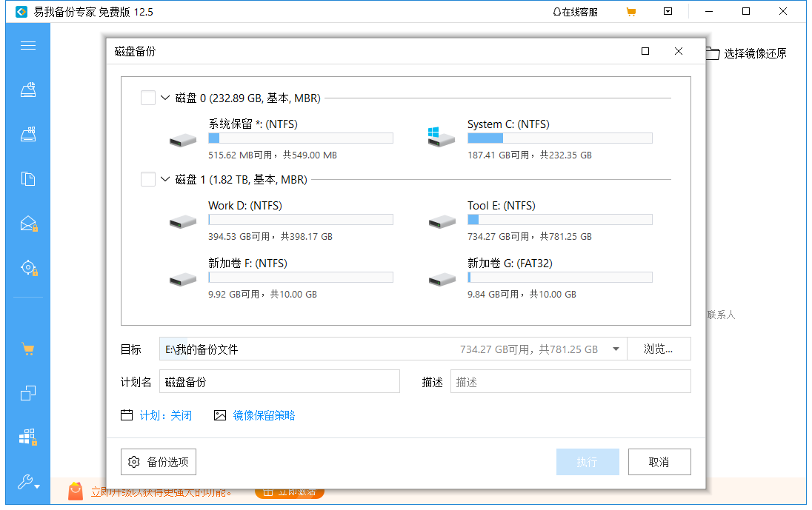Screen dimensions: 812x510
Task: Click the Work D usage progress bar
Action: (300, 219)
